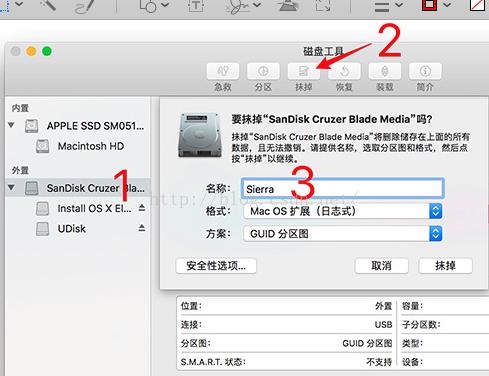489x376 pixels.
Task: Open the 方案 GUID 分区图 dropdown
Action: coord(343,234)
